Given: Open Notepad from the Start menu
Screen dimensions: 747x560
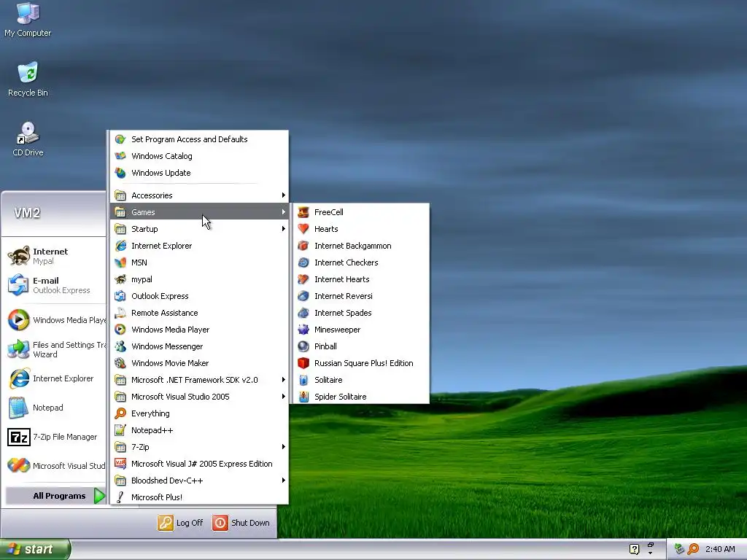Looking at the screenshot, I should click(x=55, y=408).
